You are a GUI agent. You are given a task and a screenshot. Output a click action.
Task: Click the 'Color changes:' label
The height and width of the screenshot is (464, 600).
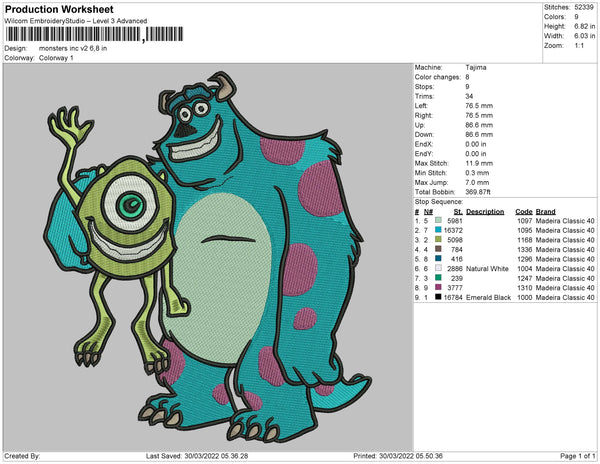437,77
